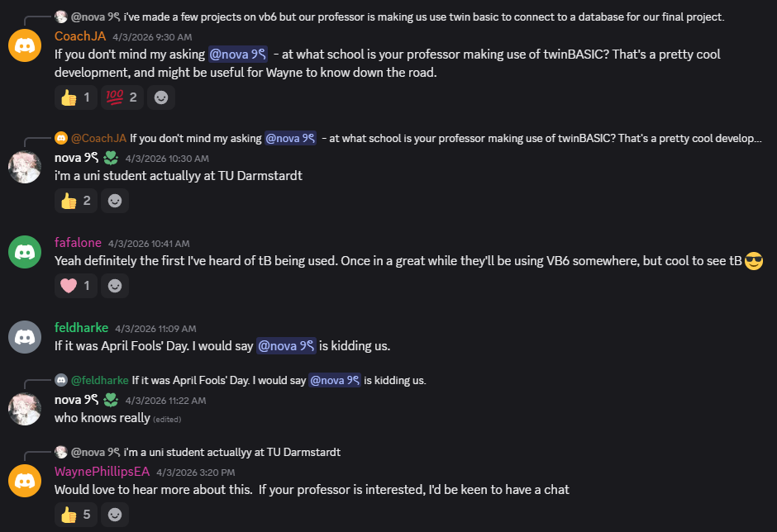Open fafalone's green Discord avatar
The height and width of the screenshot is (532, 777).
25,251
